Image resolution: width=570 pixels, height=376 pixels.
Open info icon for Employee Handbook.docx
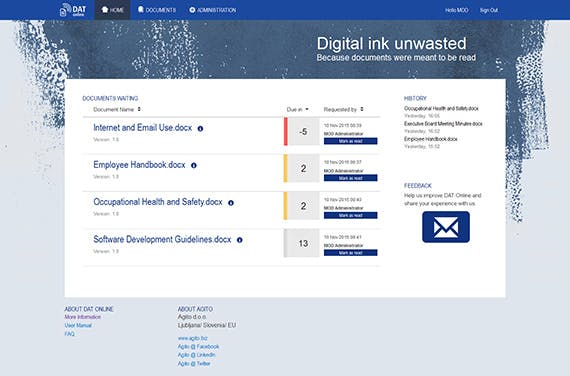[x=194, y=165]
